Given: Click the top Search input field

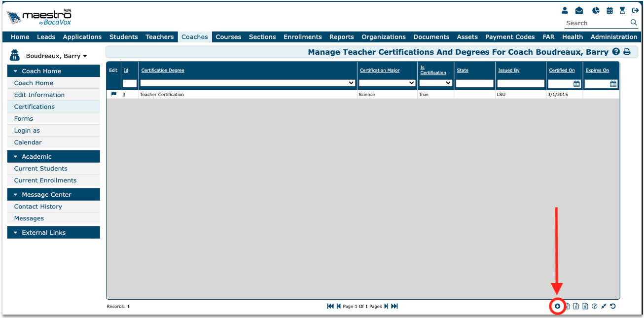Looking at the screenshot, I should click(x=597, y=23).
